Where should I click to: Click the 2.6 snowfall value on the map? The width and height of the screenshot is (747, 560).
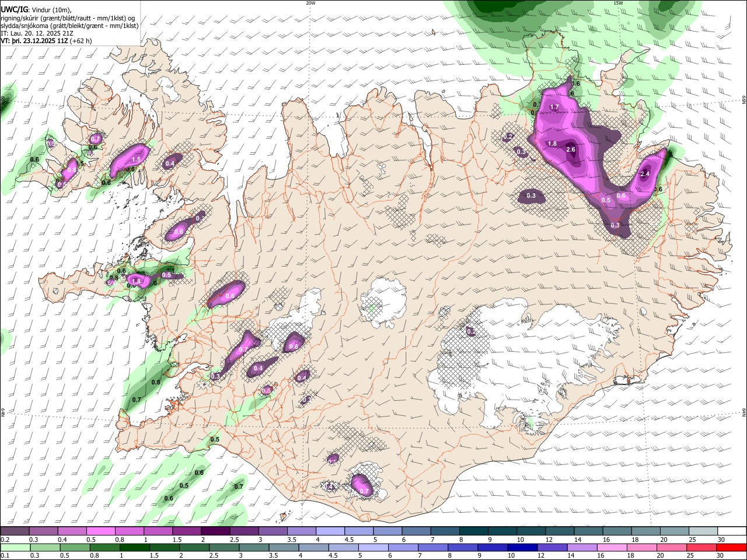coord(571,150)
